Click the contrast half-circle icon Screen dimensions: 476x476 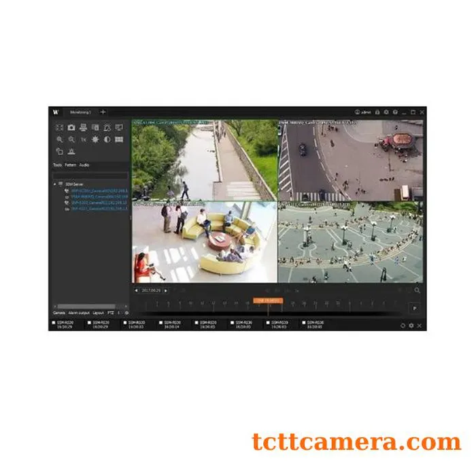[x=107, y=139]
